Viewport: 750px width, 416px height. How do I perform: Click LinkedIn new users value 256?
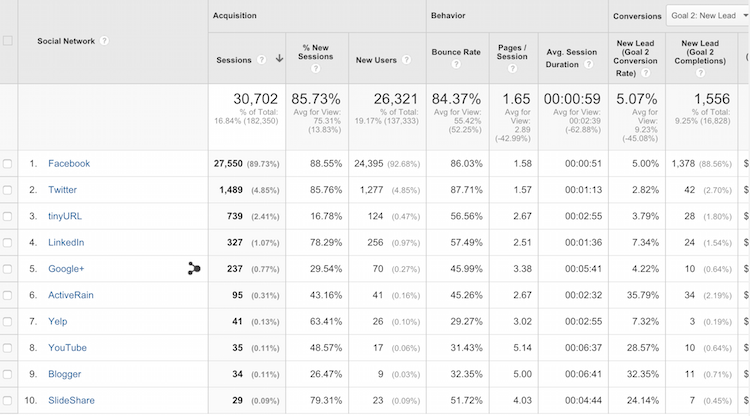tap(375, 242)
